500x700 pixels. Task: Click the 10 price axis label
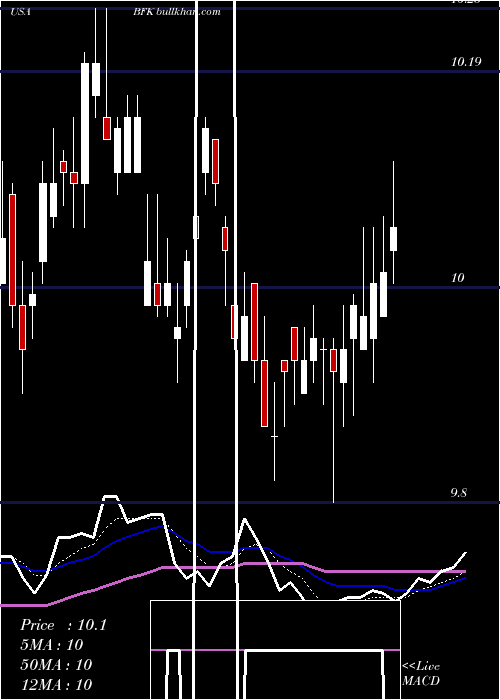tap(457, 278)
